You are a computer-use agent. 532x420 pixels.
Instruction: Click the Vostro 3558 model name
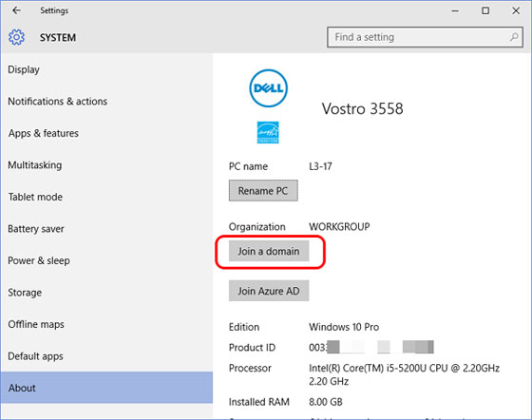click(x=362, y=108)
